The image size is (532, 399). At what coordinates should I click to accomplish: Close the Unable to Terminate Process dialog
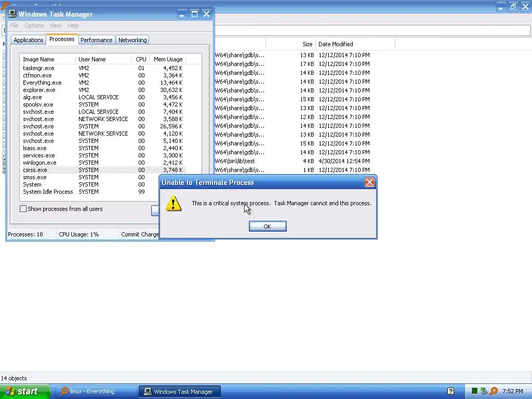click(x=369, y=182)
